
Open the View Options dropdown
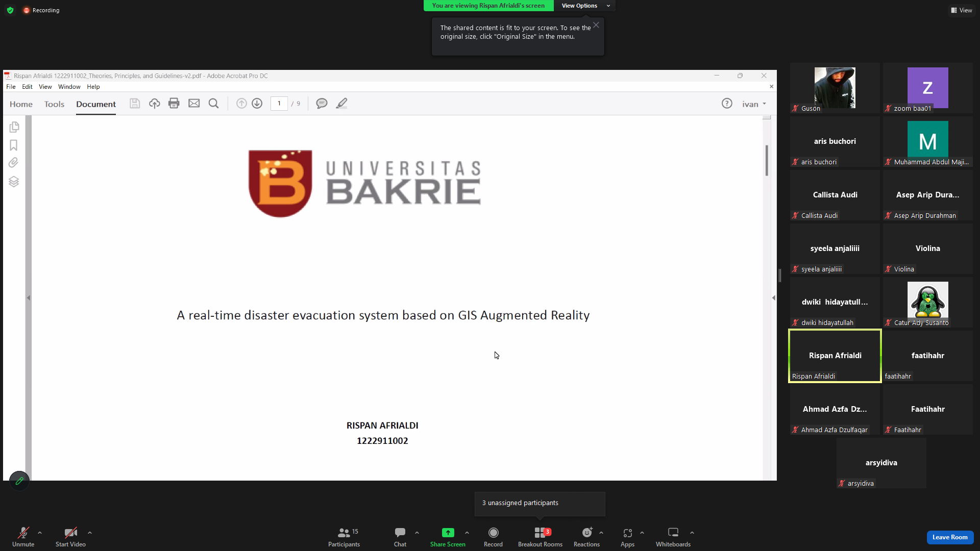tap(585, 6)
